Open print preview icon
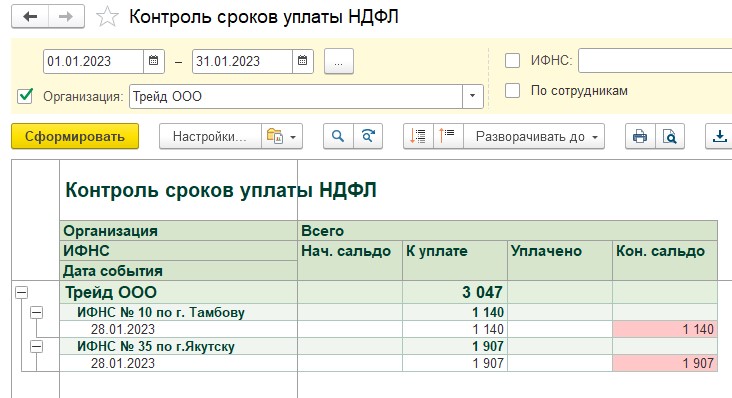Image resolution: width=732 pixels, height=398 pixels. [x=670, y=136]
